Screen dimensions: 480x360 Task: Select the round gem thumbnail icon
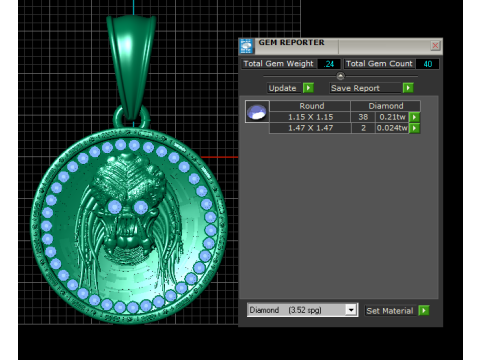(x=257, y=112)
